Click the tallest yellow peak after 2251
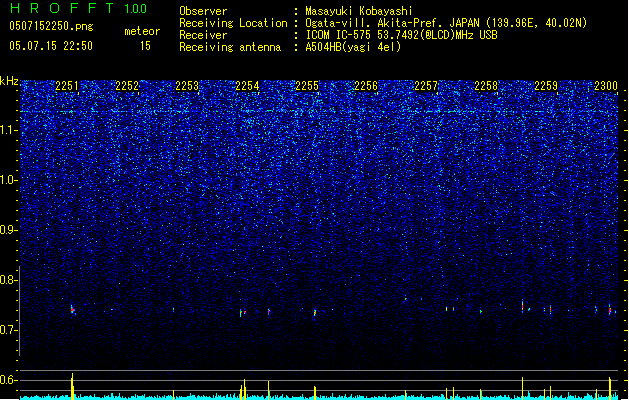629x400 pixels. click(73, 386)
